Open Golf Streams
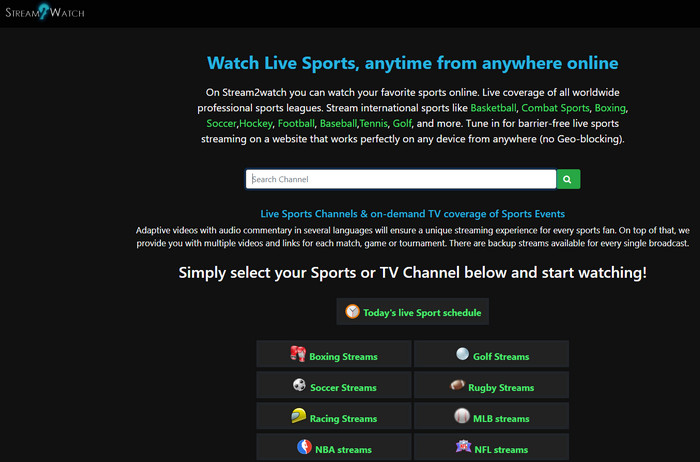 pos(492,354)
